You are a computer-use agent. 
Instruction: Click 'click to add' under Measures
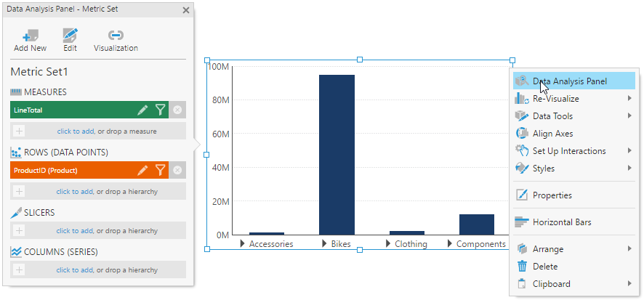click(x=74, y=131)
